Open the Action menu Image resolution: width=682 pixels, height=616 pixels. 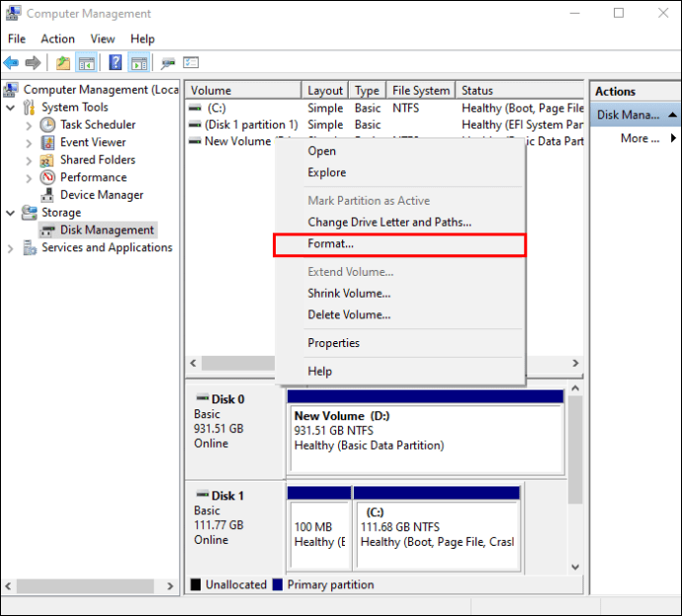coord(58,39)
